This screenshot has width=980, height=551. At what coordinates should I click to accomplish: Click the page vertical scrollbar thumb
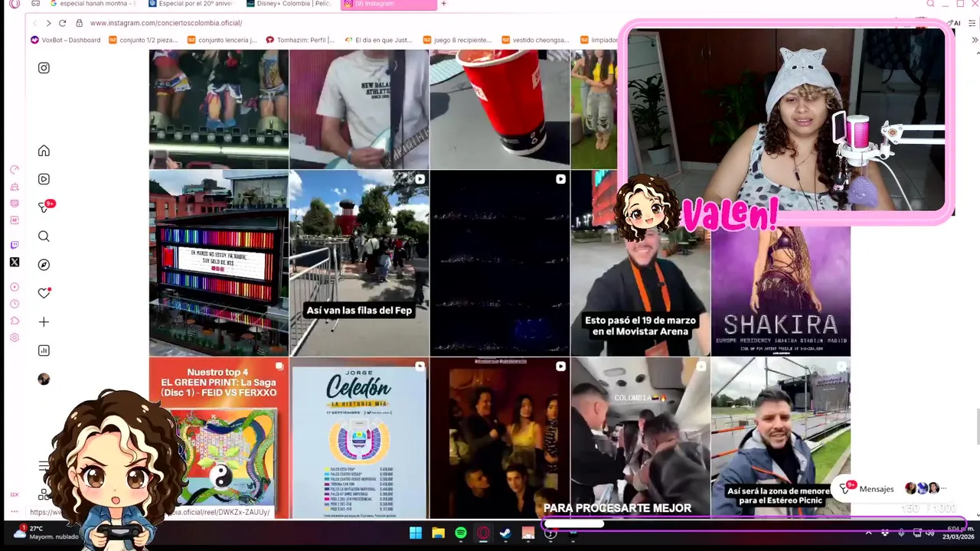[x=976, y=426]
